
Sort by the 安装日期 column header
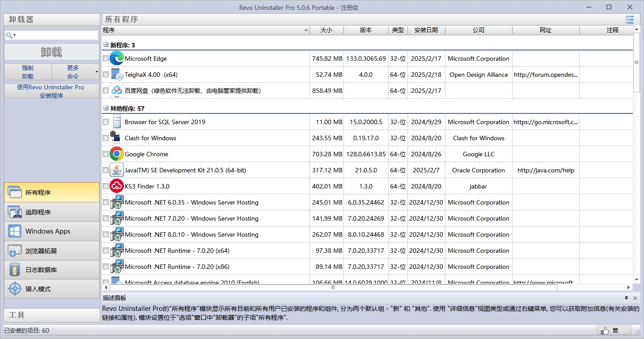[x=426, y=30]
